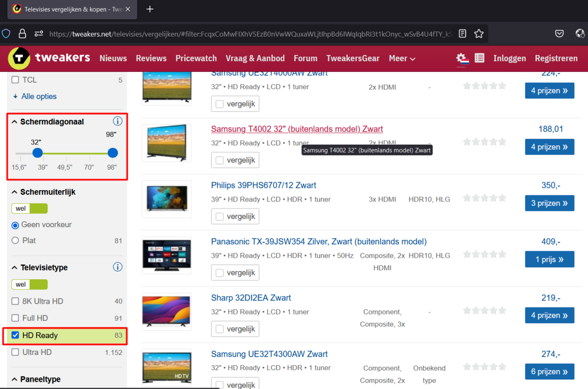Viewport: 588px width, 389px height.
Task: Open the Meer dropdown menu
Action: pyautogui.click(x=401, y=58)
